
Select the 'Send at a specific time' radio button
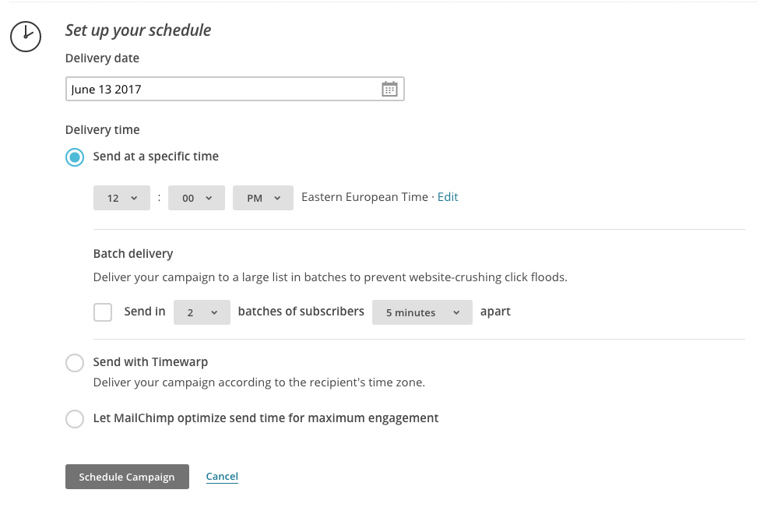pyautogui.click(x=75, y=157)
